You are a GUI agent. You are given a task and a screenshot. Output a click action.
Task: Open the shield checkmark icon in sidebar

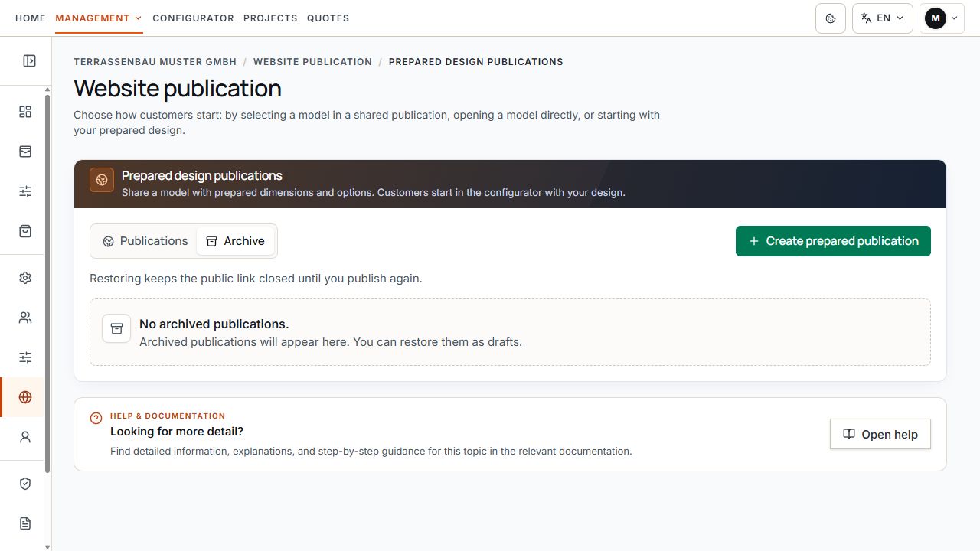(x=25, y=484)
